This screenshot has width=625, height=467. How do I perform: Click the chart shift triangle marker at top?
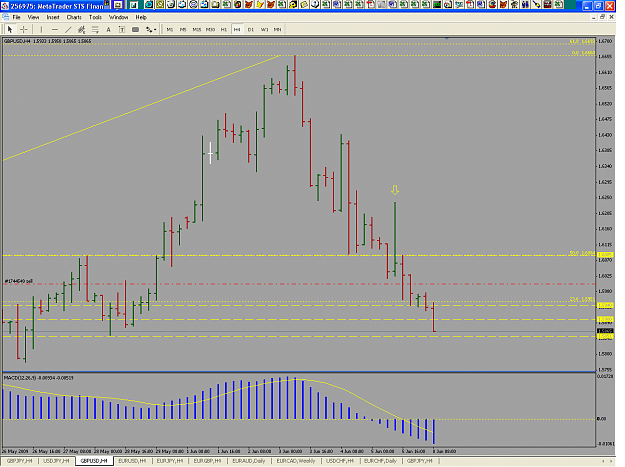tap(447, 39)
